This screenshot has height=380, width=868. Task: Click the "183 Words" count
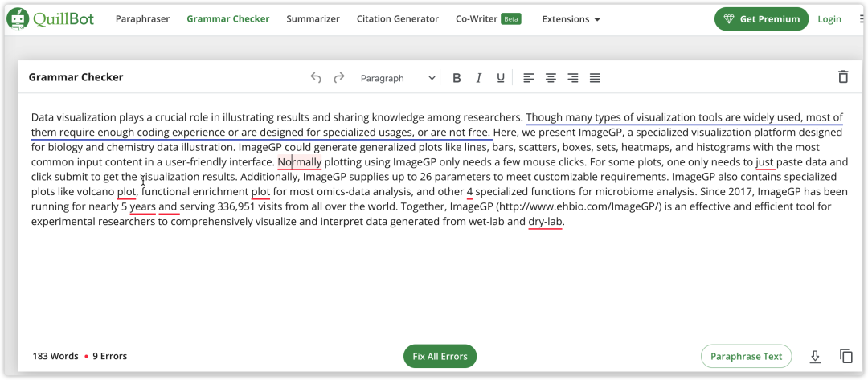tap(55, 356)
